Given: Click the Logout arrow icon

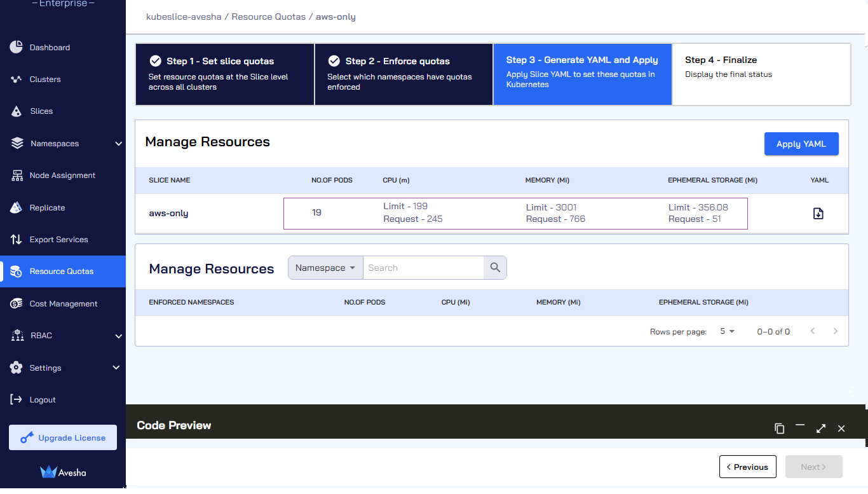Looking at the screenshot, I should pyautogui.click(x=17, y=399).
